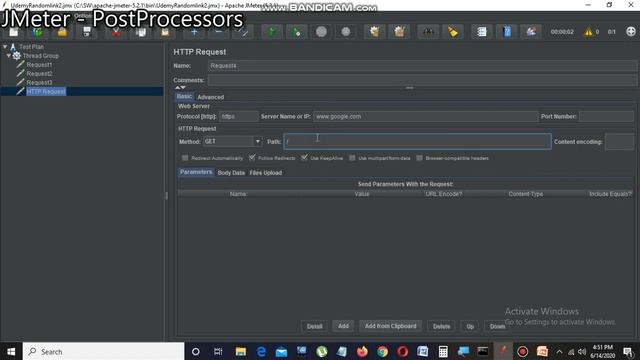
Task: Collapse the Test Plan tree node
Action: 5,47
